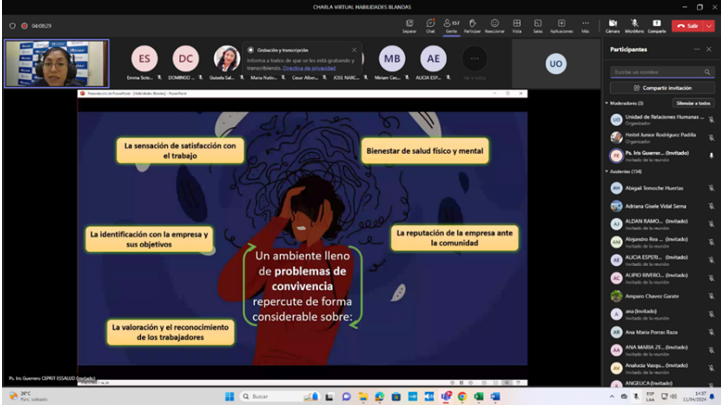
Task: Collapse the Moderadores section
Action: pyautogui.click(x=607, y=103)
